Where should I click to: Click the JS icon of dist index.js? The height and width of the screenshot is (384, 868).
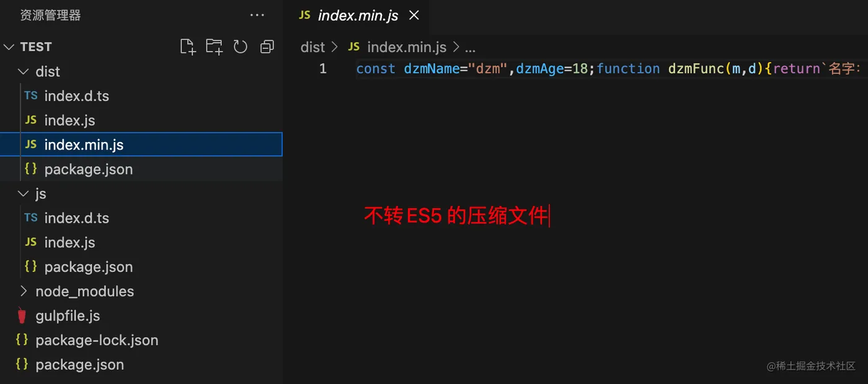pos(31,120)
